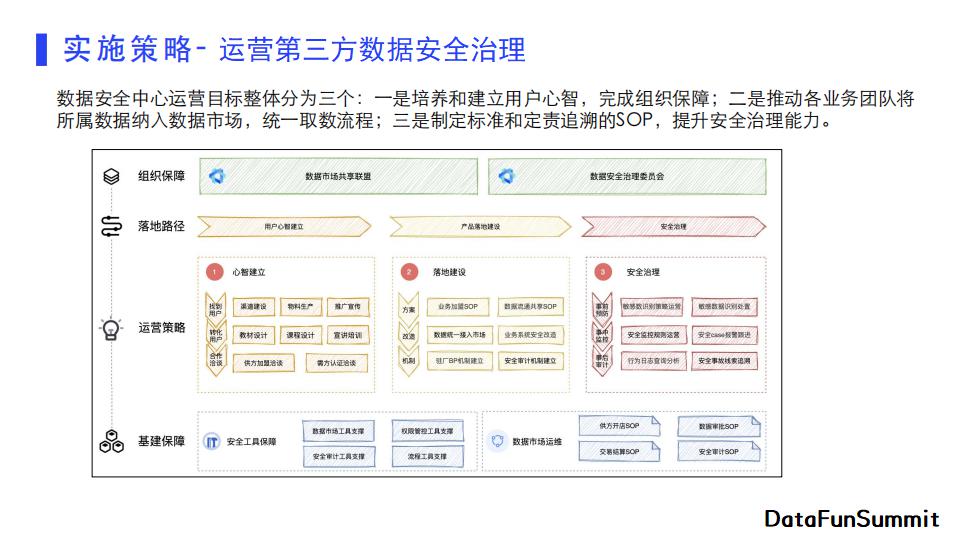Viewport: 960px width, 540px height.
Task: Click the 安全审计机制建立 box
Action: 530,361
